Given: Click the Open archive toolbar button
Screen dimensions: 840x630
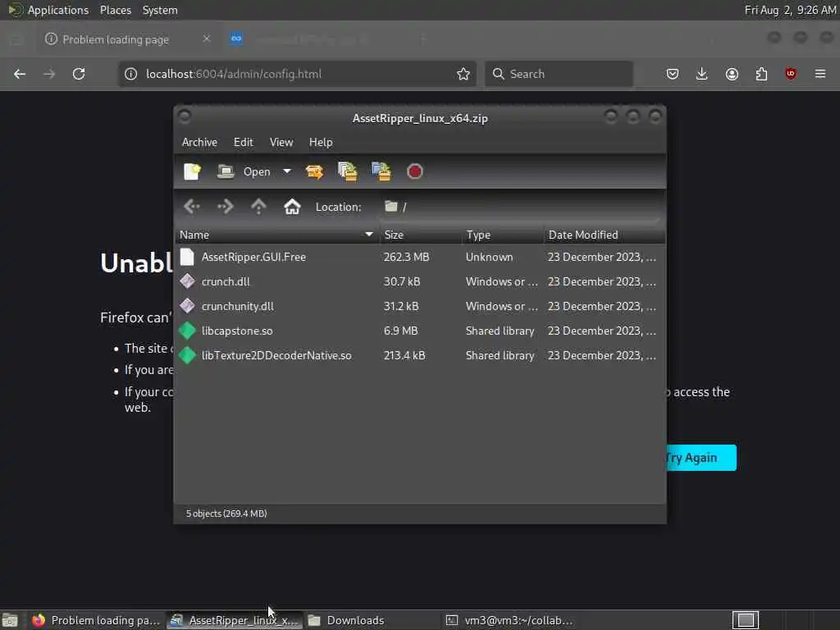Looking at the screenshot, I should (244, 171).
